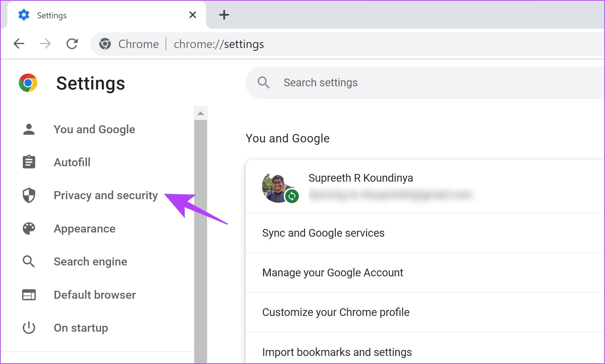This screenshot has height=364, width=605.
Task: Click the Appearance palette icon
Action: pos(29,229)
